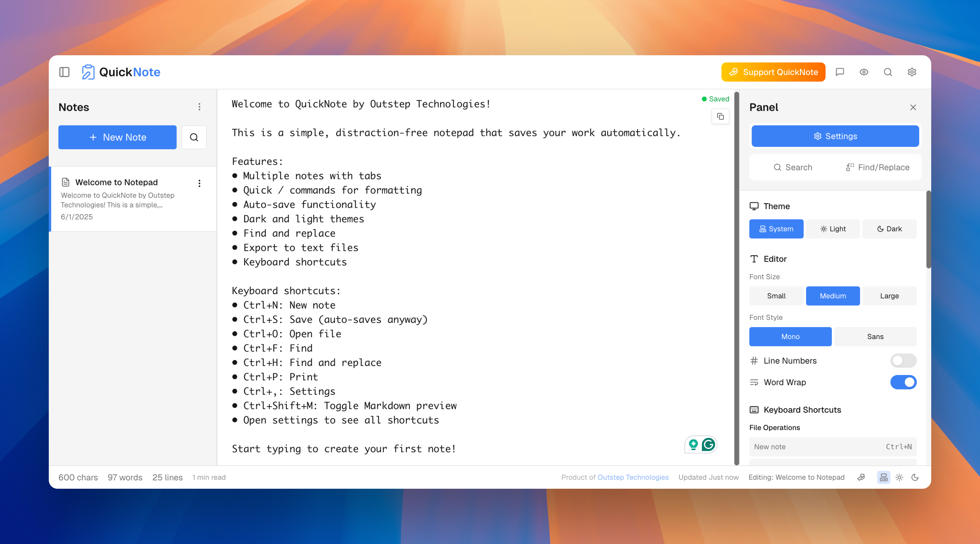Click the eye icon to preview Markdown
Image resolution: width=980 pixels, height=544 pixels.
(864, 72)
